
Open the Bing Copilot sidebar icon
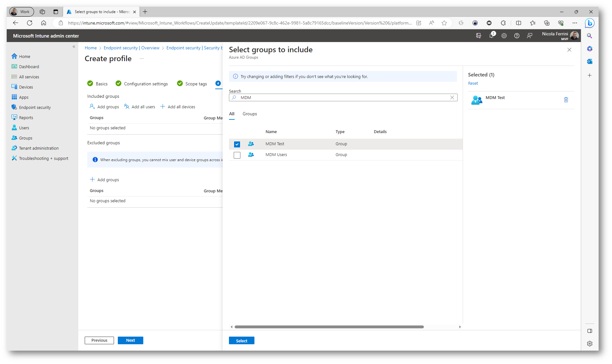589,23
